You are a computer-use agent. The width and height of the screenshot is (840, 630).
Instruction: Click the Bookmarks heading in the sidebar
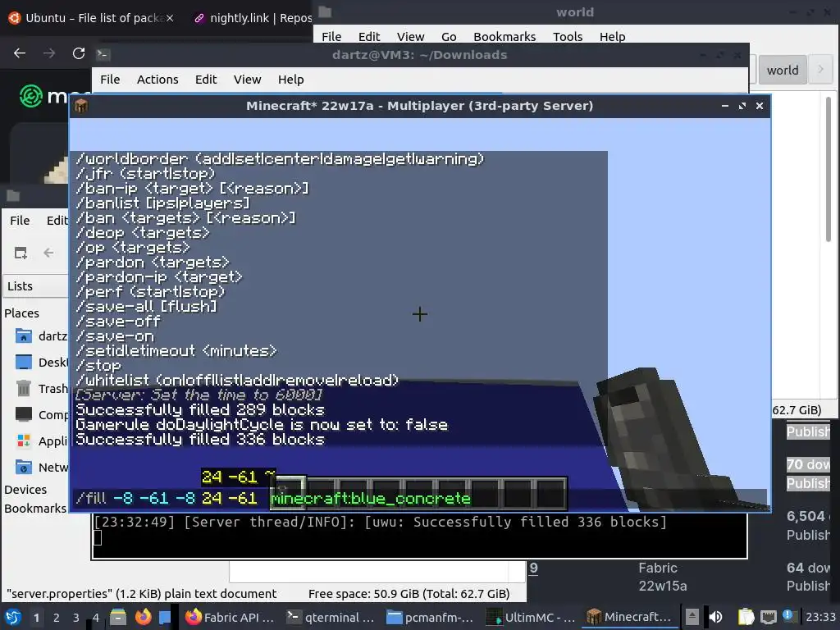[34, 509]
